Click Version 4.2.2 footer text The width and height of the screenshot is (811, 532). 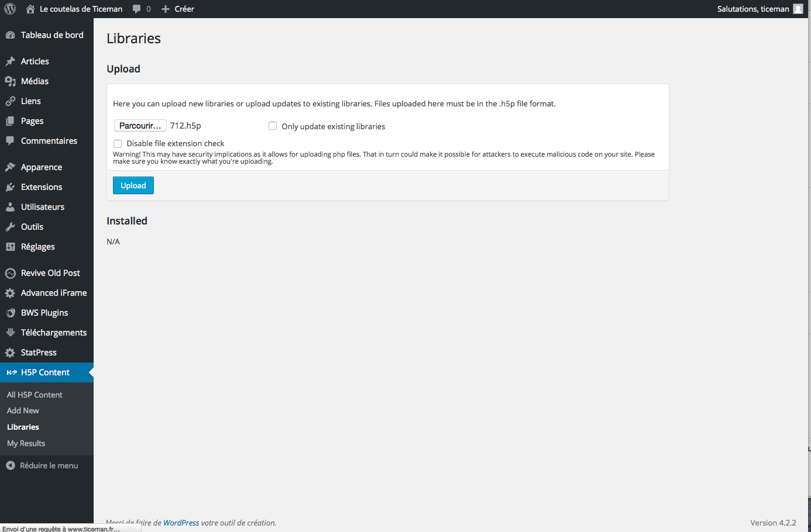click(x=773, y=523)
